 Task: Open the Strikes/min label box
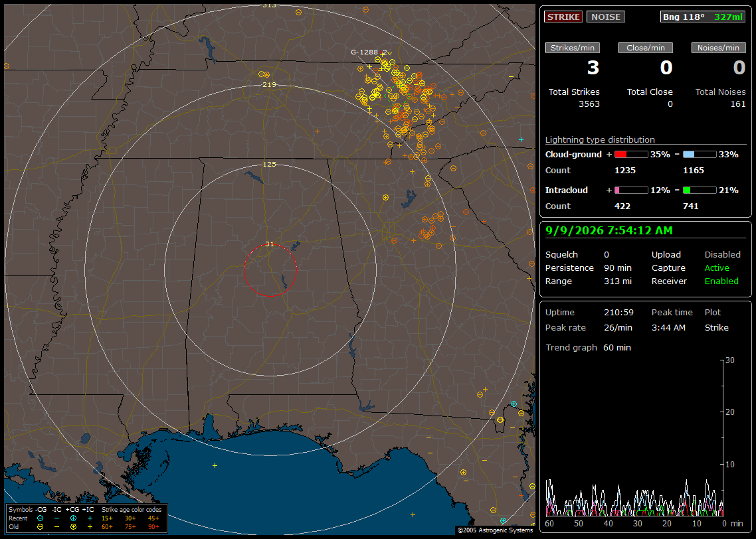click(x=572, y=48)
